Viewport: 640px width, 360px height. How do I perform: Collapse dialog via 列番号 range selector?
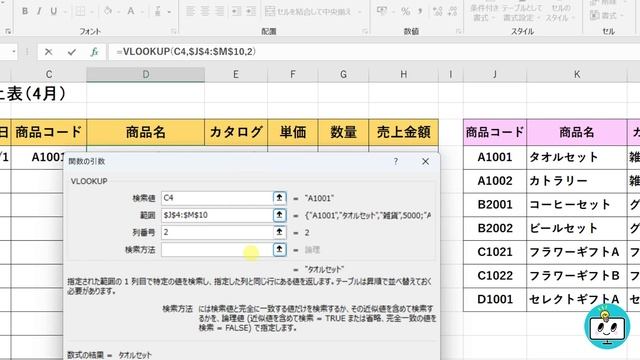coord(280,232)
